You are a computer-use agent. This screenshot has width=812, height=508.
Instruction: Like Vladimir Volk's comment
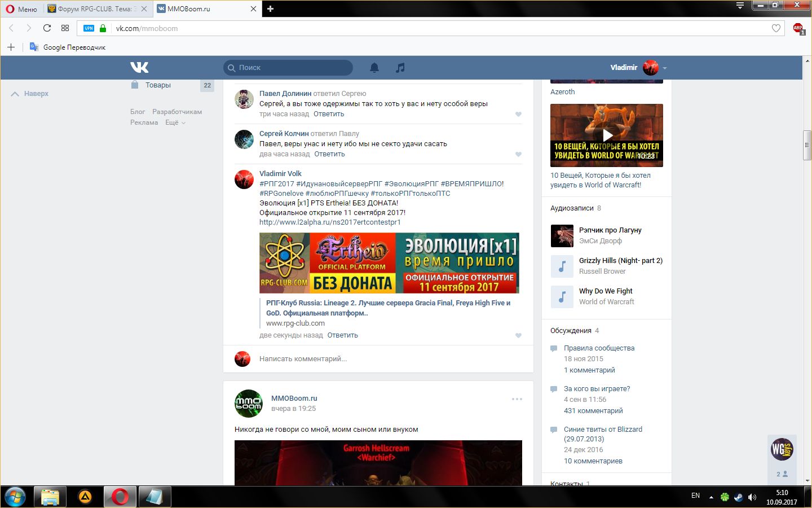coord(518,335)
